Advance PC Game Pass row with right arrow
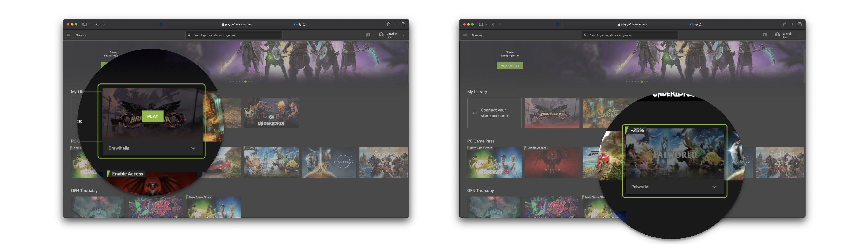Image resolution: width=868 pixels, height=244 pixels. (x=797, y=164)
